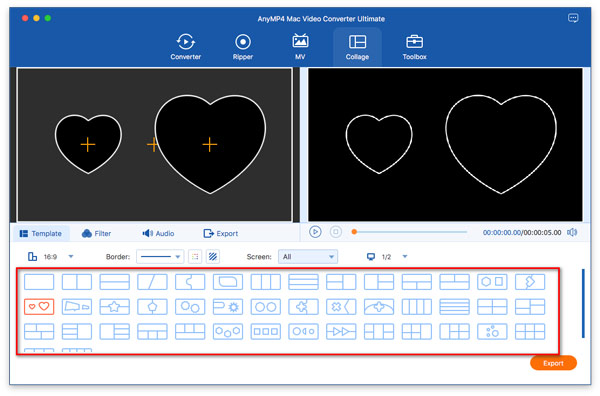
Task: Select the diagonal split template
Action: (152, 282)
